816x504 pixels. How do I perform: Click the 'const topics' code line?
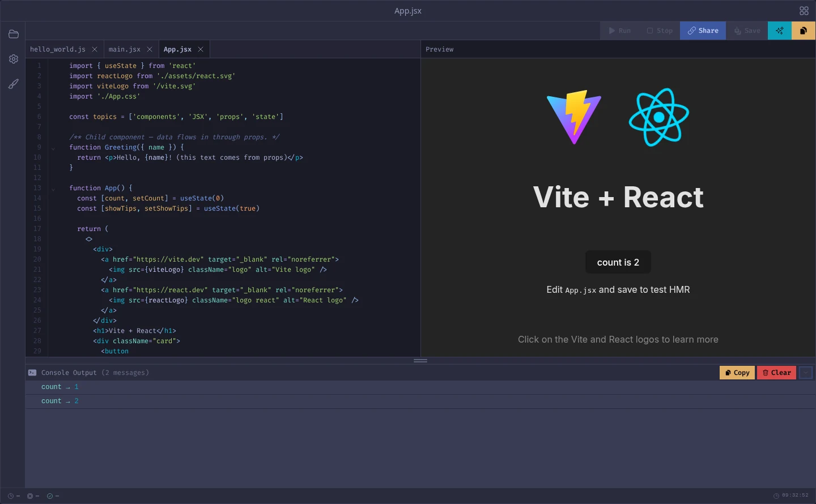click(176, 117)
